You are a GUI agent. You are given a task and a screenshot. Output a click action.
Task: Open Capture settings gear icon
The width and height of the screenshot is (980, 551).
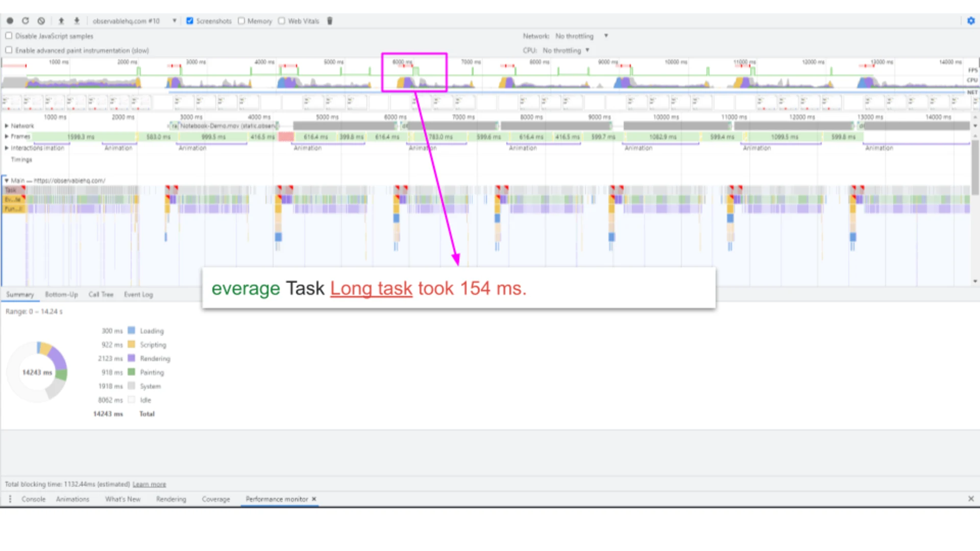tap(971, 21)
